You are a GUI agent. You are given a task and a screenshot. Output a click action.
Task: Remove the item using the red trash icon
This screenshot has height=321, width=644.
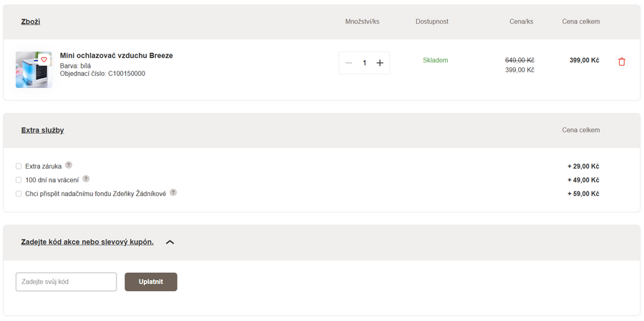(x=621, y=61)
